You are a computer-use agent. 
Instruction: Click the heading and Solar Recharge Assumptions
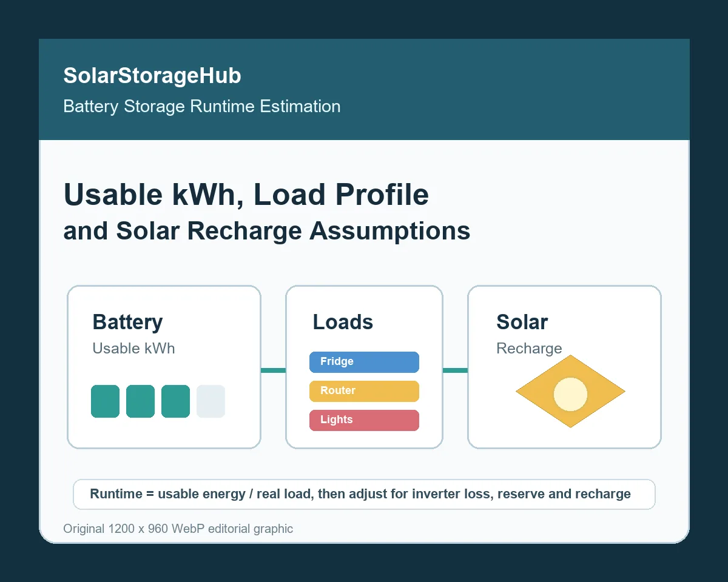click(x=267, y=231)
